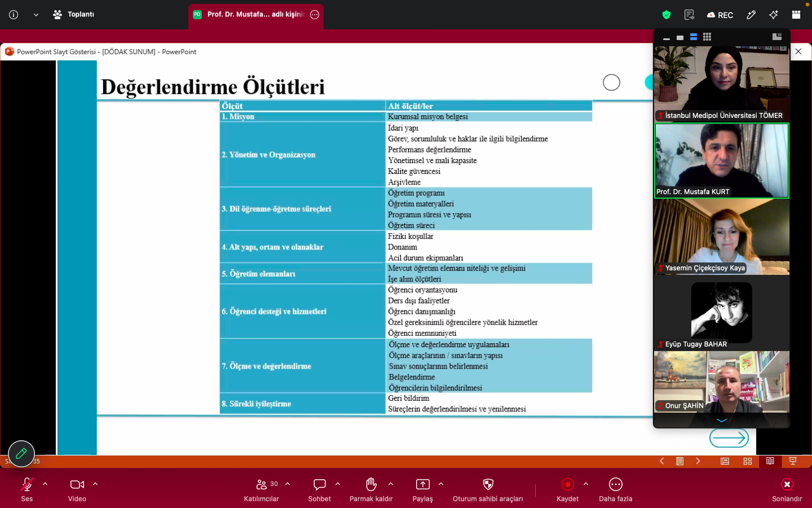Open more options on the shared screen tab
This screenshot has width=812, height=508.
click(315, 15)
